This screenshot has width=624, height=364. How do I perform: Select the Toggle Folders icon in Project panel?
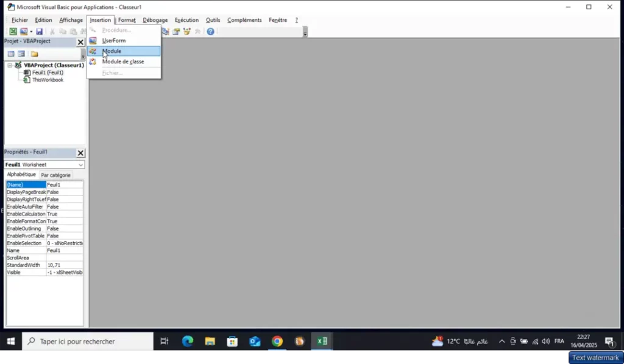click(34, 54)
